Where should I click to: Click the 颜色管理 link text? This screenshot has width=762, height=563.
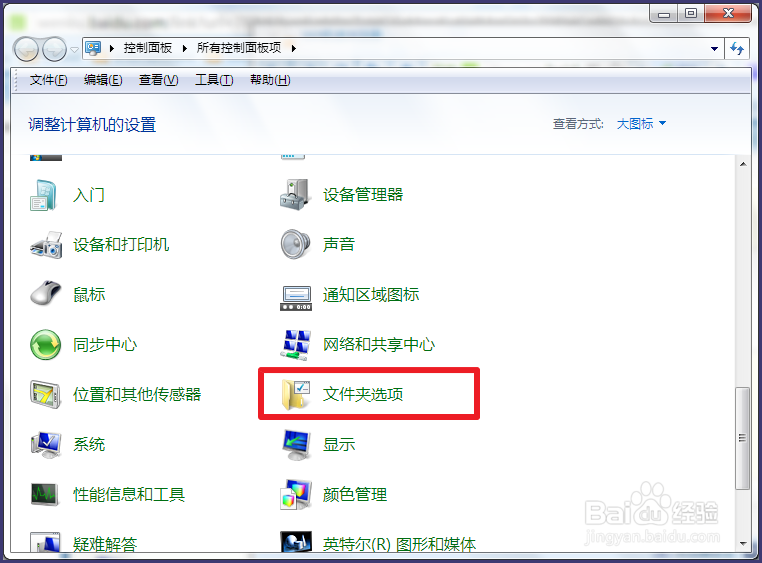355,495
